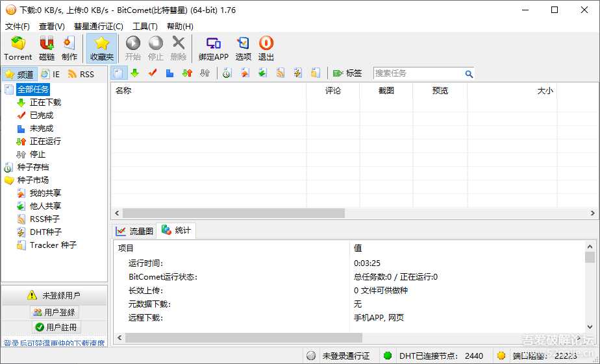Select 正在下载 in the task tree
The image size is (600, 364).
pyautogui.click(x=45, y=103)
